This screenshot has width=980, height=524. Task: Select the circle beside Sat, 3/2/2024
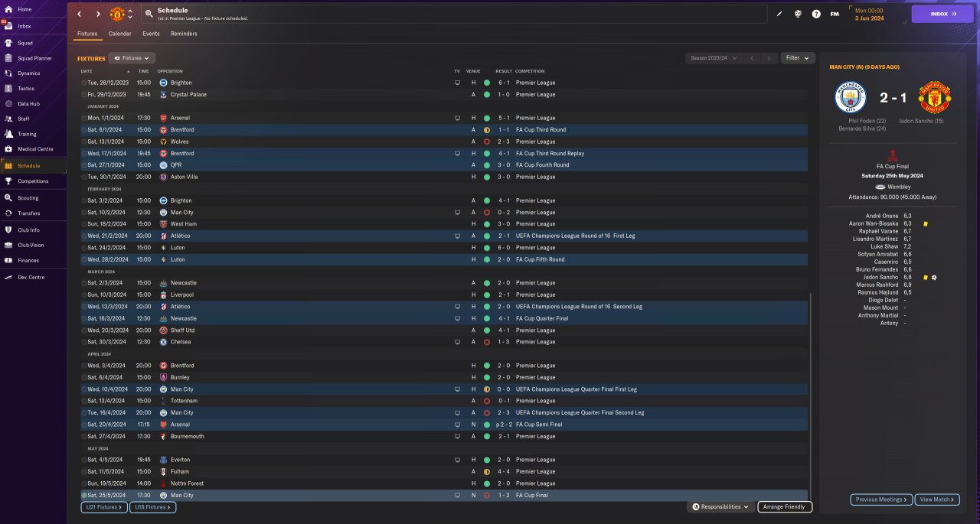(84, 200)
